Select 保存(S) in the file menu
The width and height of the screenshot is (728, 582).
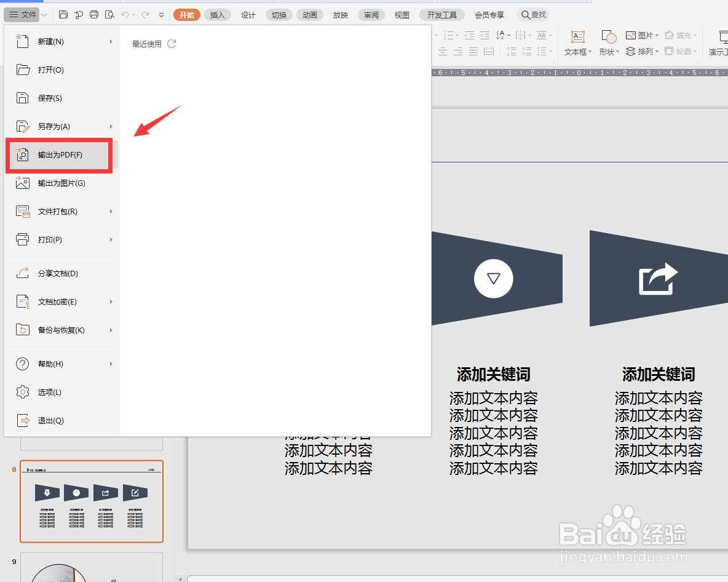(x=61, y=98)
